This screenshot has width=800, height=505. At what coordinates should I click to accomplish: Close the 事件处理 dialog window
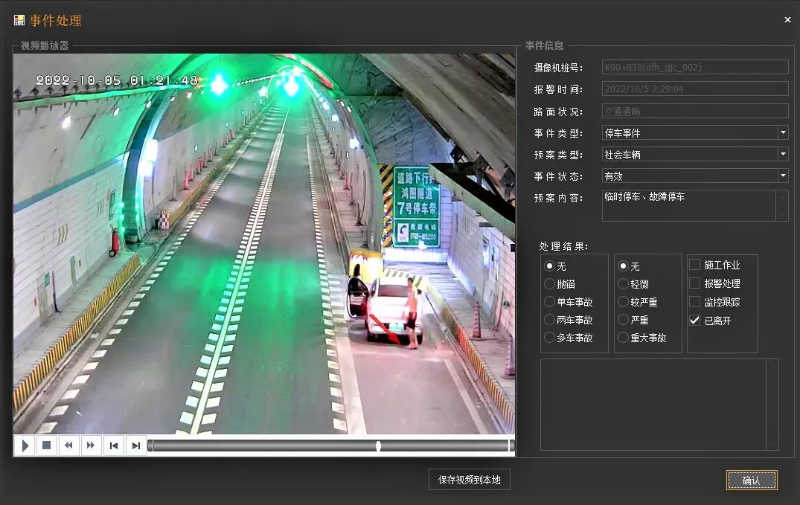pyautogui.click(x=787, y=20)
